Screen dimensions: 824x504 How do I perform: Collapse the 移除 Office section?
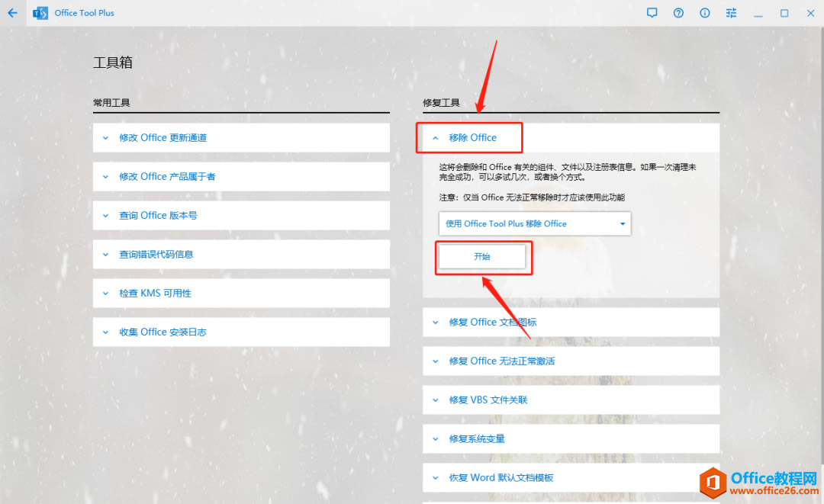[571, 138]
